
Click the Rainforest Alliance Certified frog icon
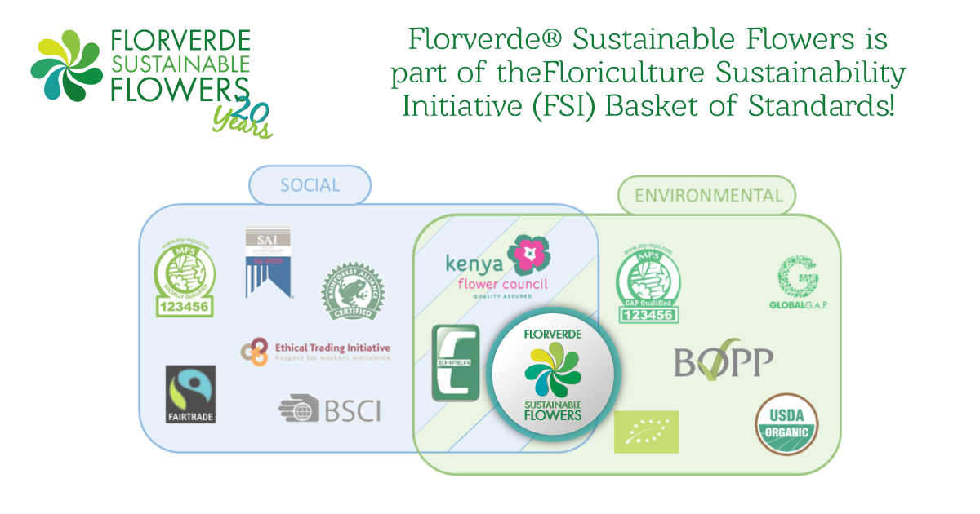353,291
